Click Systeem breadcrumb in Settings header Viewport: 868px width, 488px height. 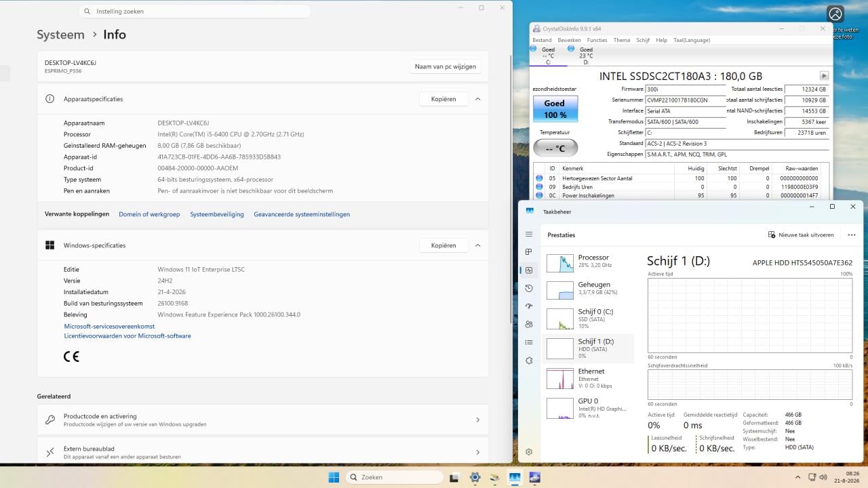click(x=60, y=35)
